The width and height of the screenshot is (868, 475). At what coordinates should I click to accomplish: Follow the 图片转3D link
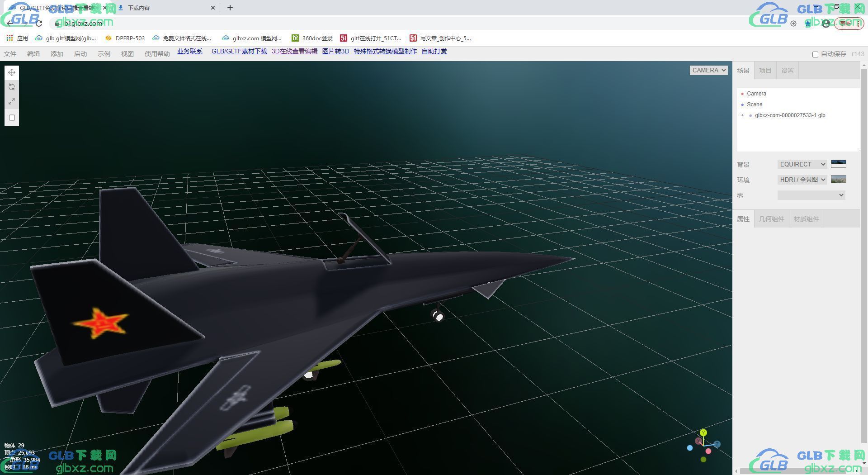pos(335,52)
